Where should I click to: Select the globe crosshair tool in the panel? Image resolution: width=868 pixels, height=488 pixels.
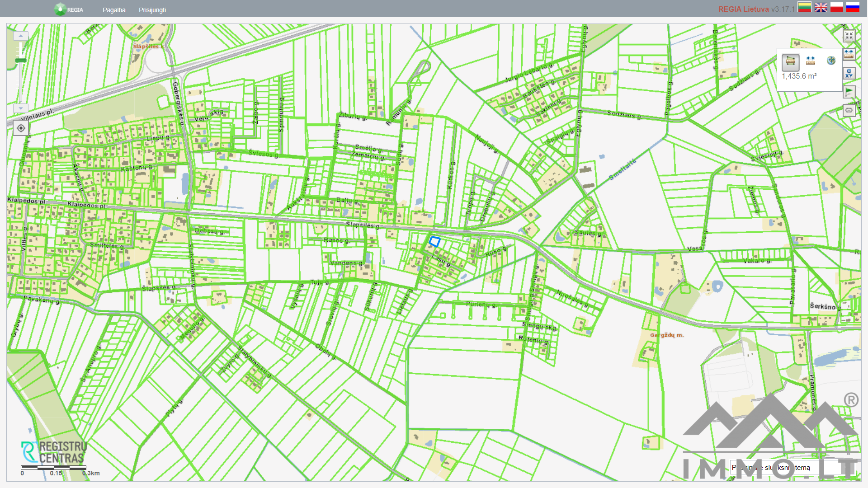831,61
